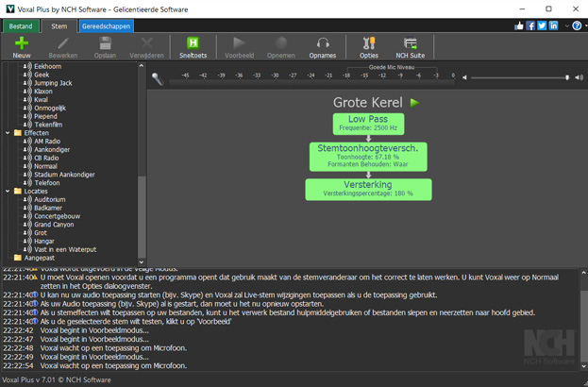Image resolution: width=588 pixels, height=387 pixels.
Task: Select Vast in een Waterput location
Action: click(65, 249)
